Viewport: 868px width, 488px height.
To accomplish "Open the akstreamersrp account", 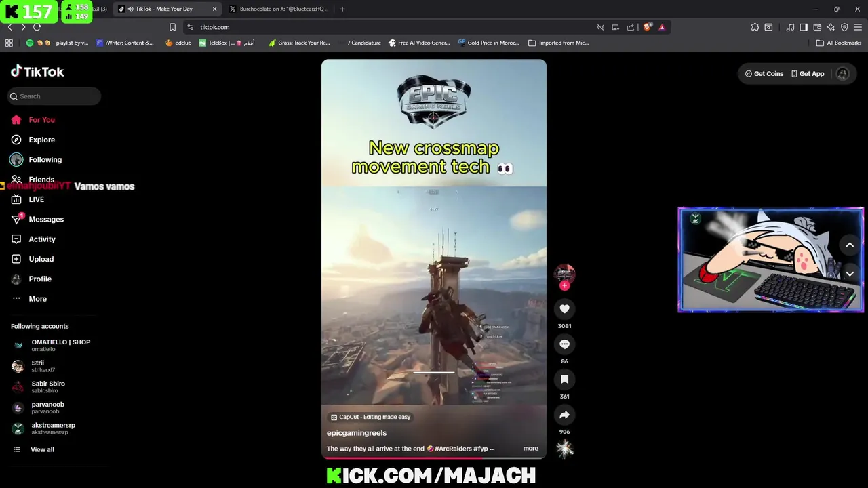I will click(x=44, y=428).
